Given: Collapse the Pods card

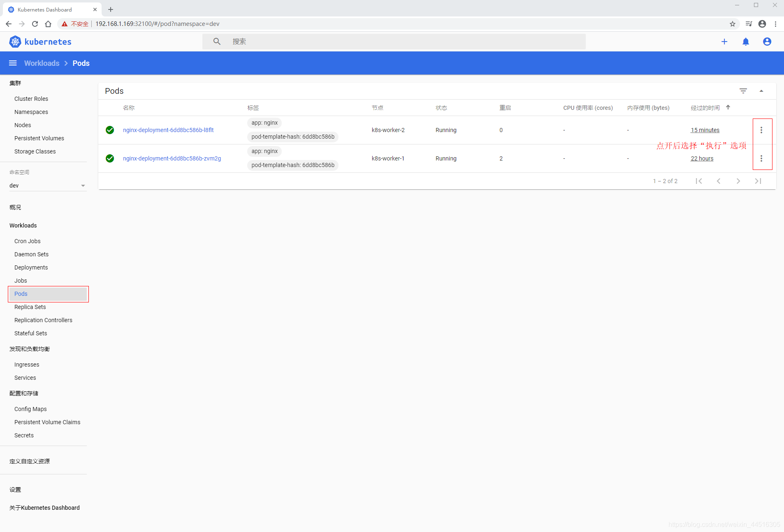Looking at the screenshot, I should (x=761, y=91).
